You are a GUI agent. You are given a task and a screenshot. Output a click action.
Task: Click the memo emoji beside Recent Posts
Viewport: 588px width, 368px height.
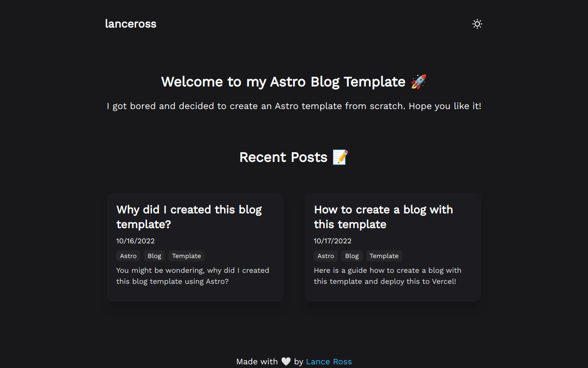pos(340,157)
